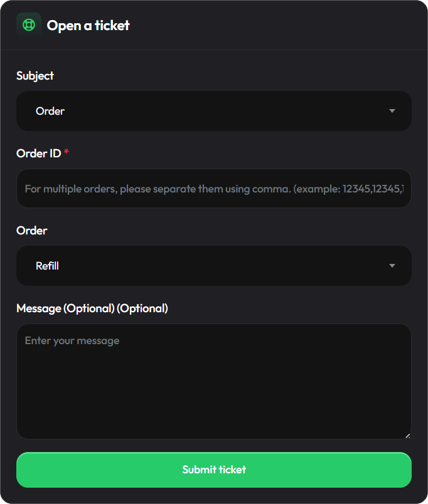Click the Order label above Refill
The width and height of the screenshot is (428, 504).
[x=32, y=231]
